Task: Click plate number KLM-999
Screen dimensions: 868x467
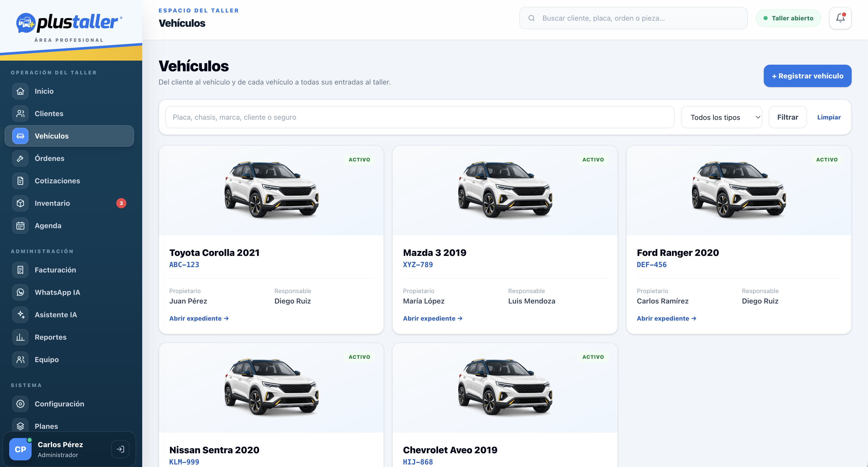Action: click(x=184, y=462)
